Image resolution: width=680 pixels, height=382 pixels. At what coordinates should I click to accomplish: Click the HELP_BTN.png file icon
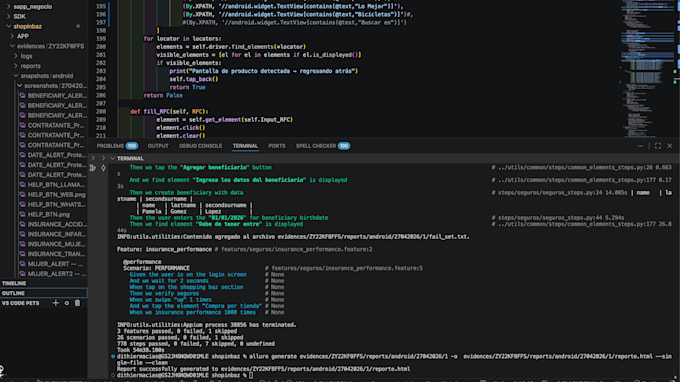pos(23,214)
